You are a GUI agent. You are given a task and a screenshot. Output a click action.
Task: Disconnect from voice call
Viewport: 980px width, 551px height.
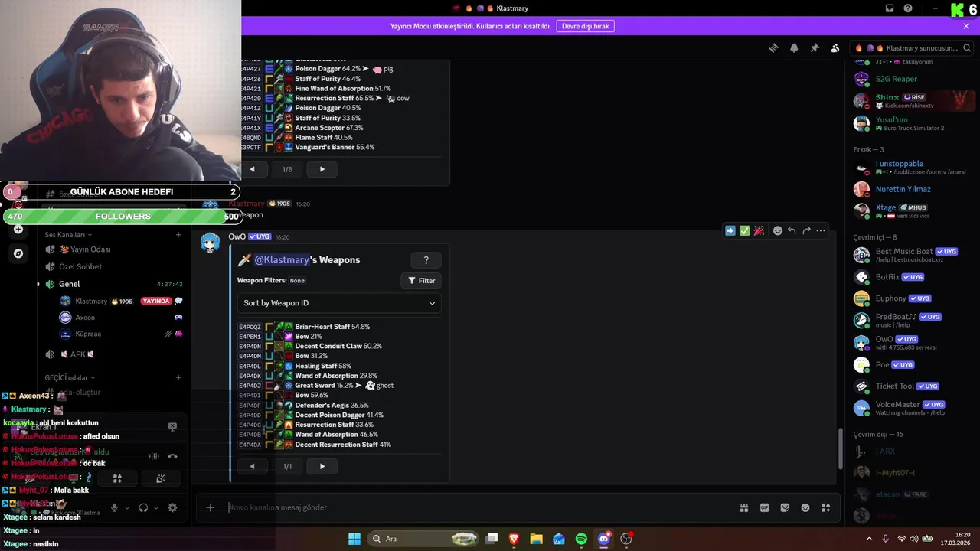click(172, 456)
